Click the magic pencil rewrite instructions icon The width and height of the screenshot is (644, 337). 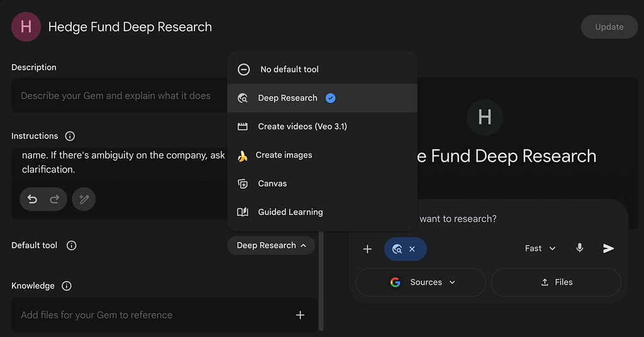[84, 199]
